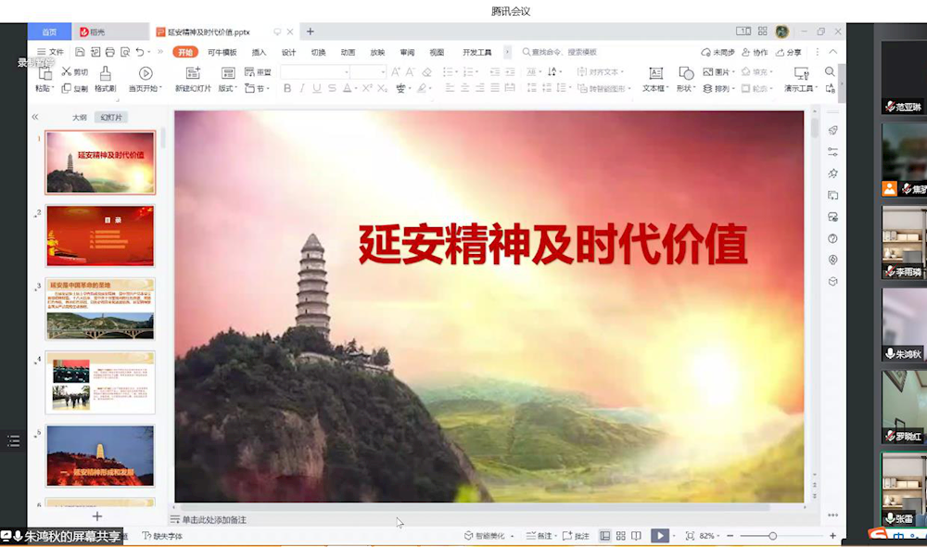Toggle 备注 notes in status bar
Screen dimensions: 927x560
click(540, 536)
